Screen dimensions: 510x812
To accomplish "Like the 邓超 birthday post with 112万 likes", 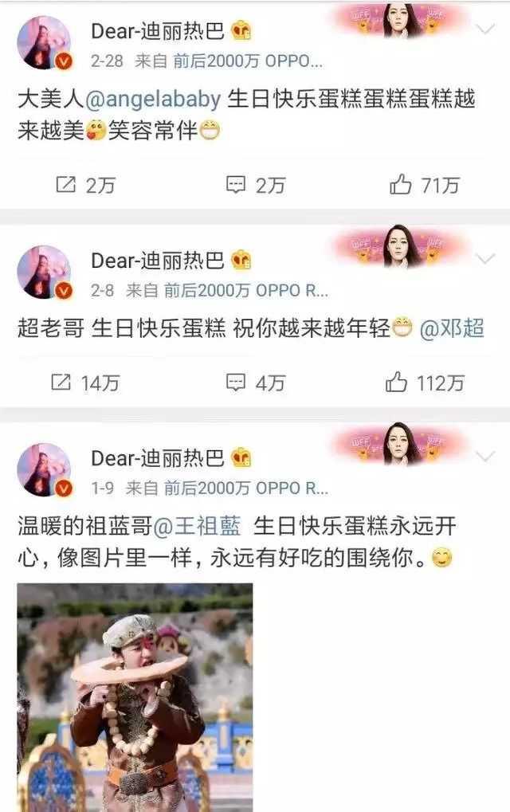I will point(425,382).
